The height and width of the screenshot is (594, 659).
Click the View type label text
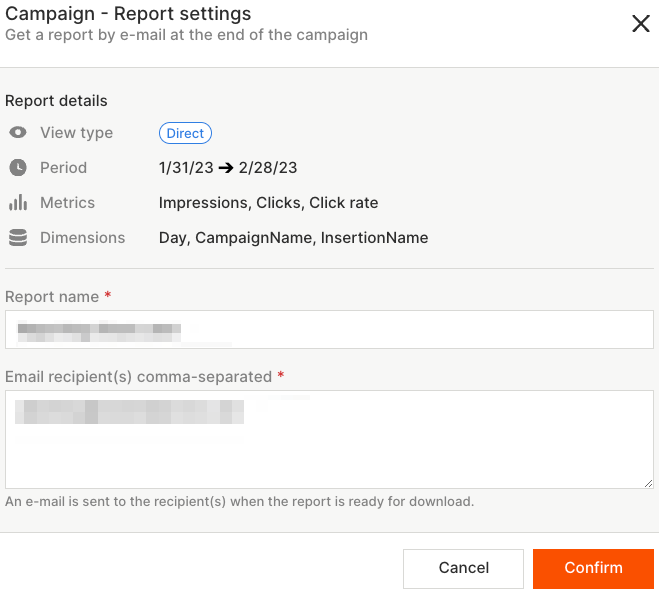76,133
